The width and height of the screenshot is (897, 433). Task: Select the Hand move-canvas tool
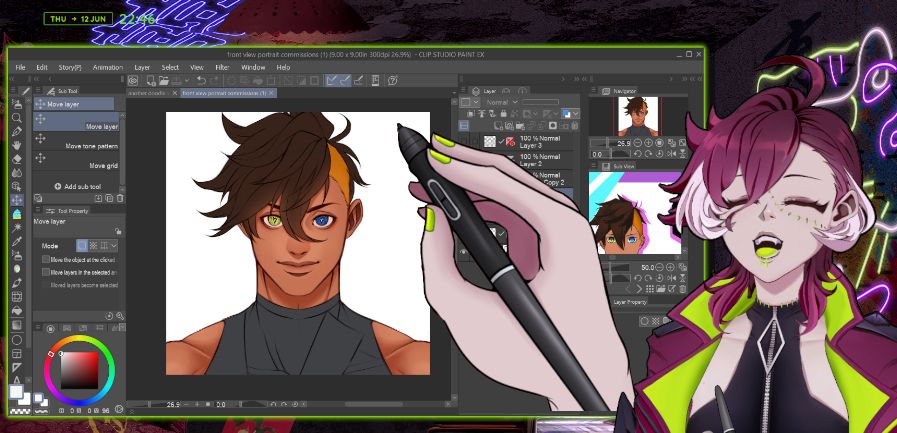pyautogui.click(x=17, y=145)
